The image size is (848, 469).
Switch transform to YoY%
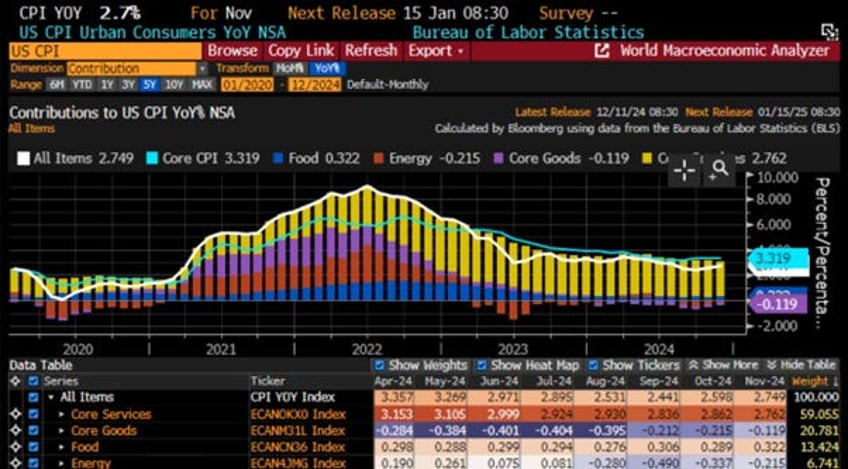click(x=327, y=69)
